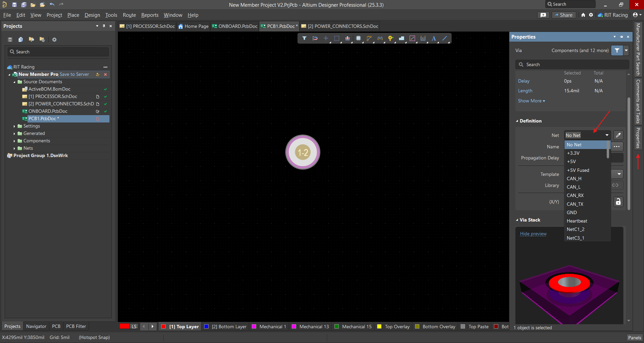Click the red Top Layer color swatch
This screenshot has width=644, height=343.
pos(163,327)
